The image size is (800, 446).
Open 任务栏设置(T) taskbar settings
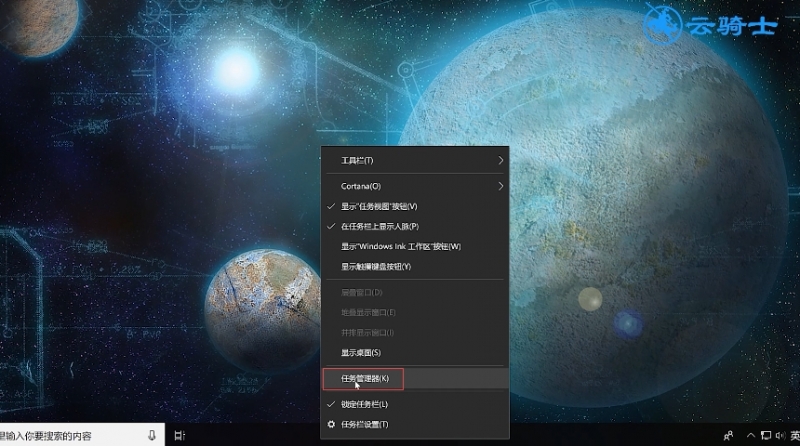[415, 425]
